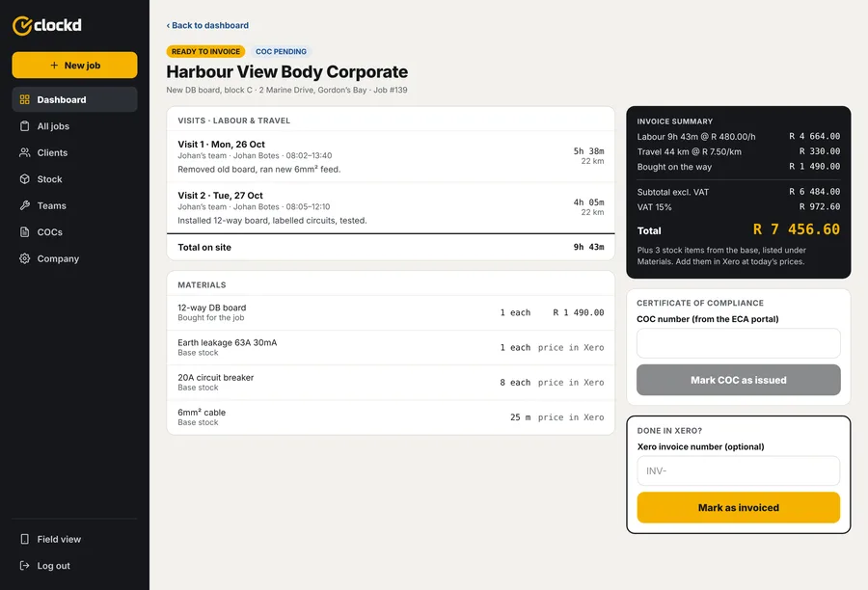Click the Field view phone icon
Image resolution: width=868 pixels, height=590 pixels.
[x=24, y=539]
